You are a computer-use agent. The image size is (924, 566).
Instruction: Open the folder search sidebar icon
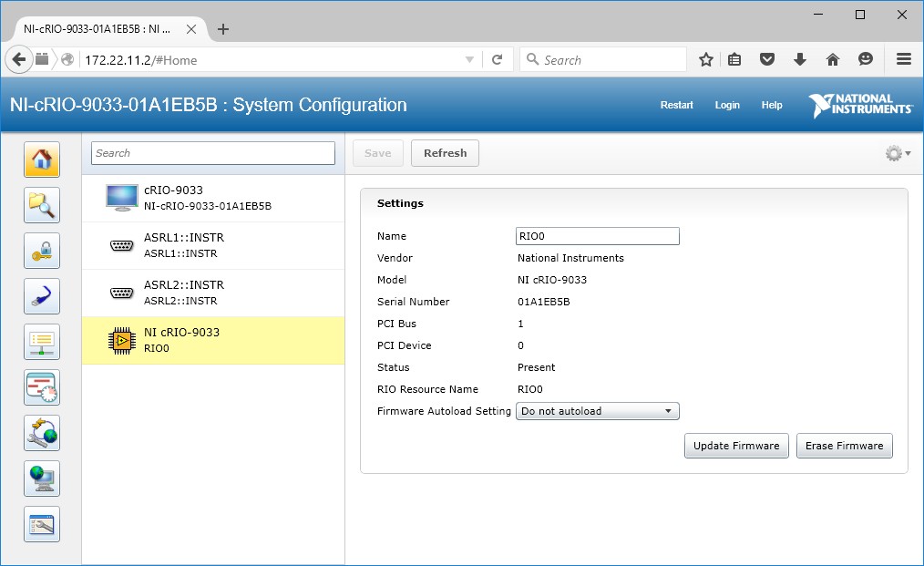[x=42, y=205]
